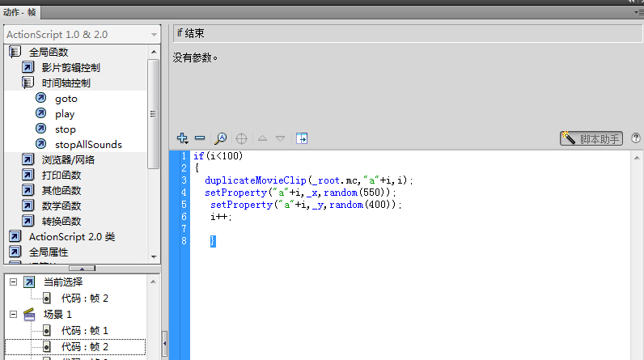The width and height of the screenshot is (644, 360).
Task: Click the goto action arrow icon
Action: [40, 98]
